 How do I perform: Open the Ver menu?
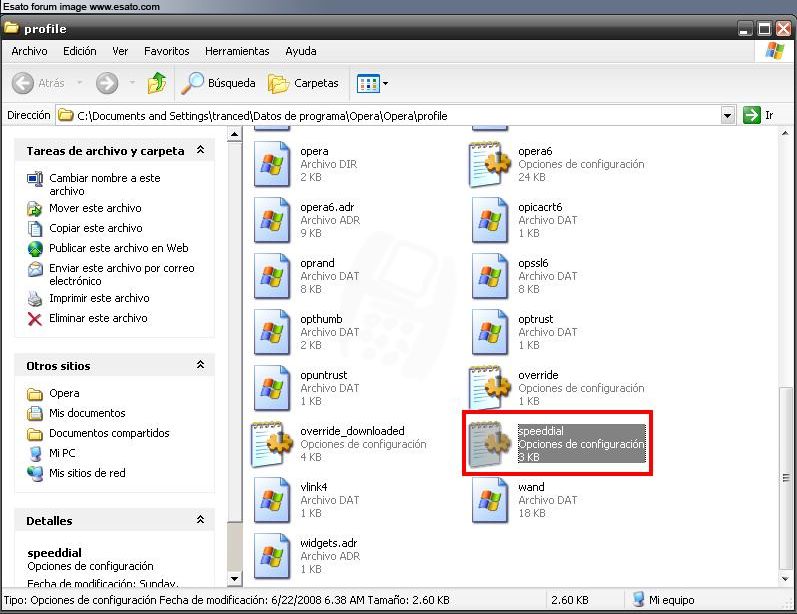pyautogui.click(x=120, y=51)
